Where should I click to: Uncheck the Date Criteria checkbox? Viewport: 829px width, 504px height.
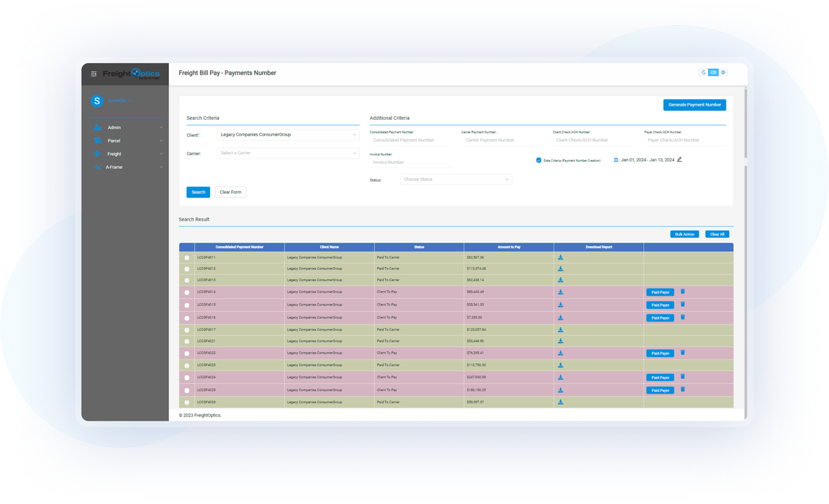pyautogui.click(x=539, y=161)
